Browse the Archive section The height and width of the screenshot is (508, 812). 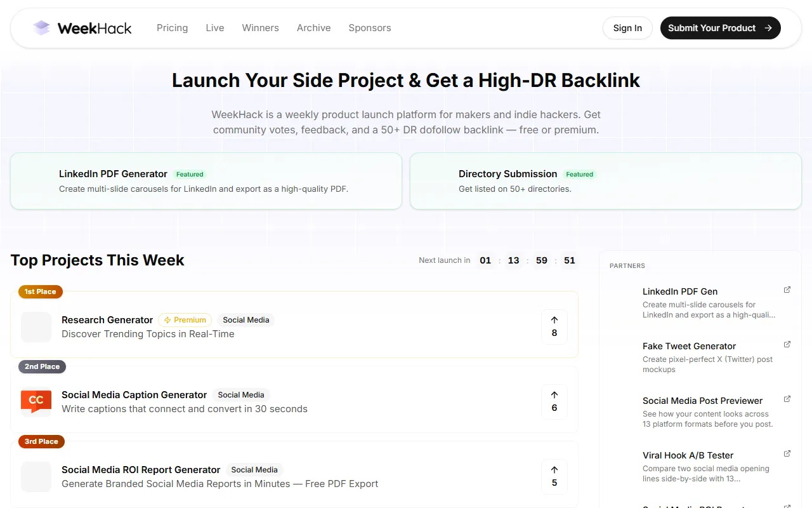click(x=313, y=28)
